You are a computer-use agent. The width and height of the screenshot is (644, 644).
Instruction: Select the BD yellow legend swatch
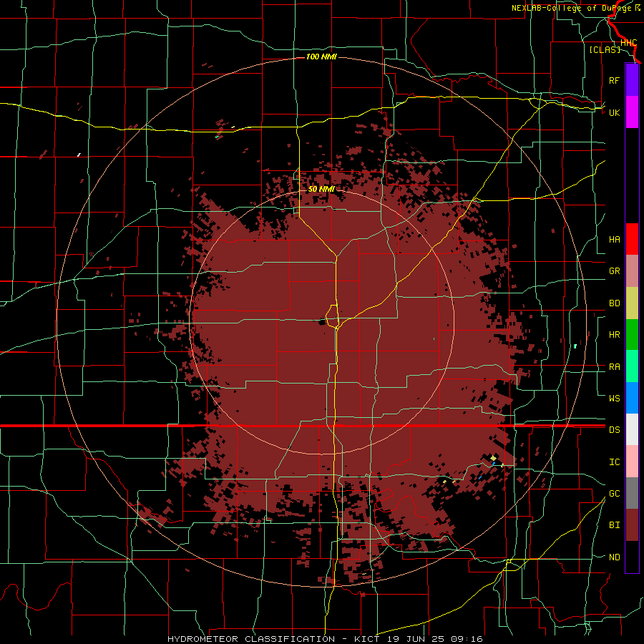coord(632,303)
